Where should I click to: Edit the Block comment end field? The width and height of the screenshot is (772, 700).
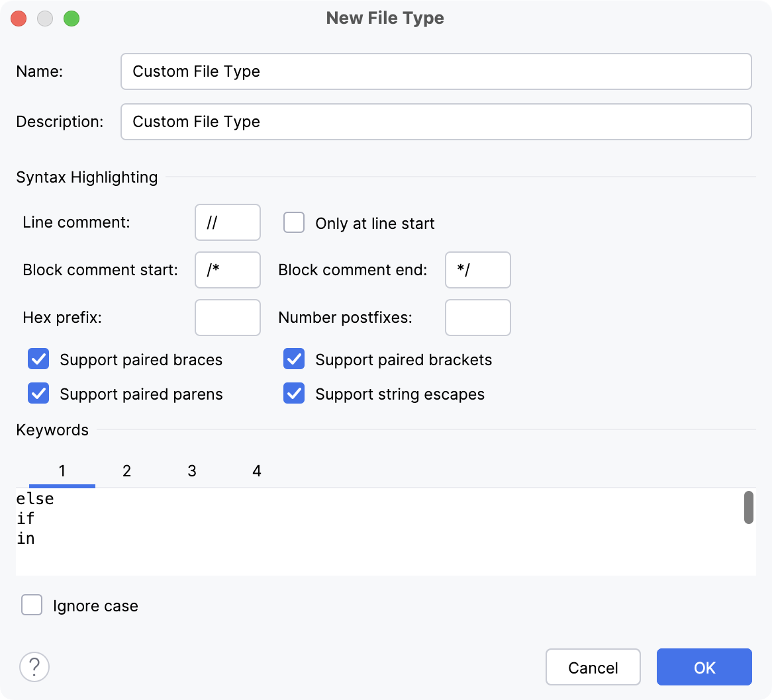click(477, 270)
